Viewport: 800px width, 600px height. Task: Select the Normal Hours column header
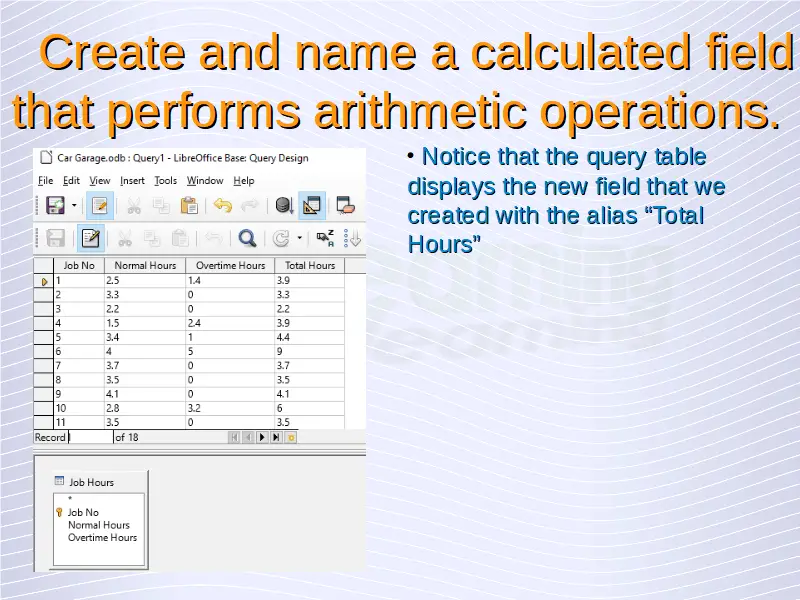click(x=145, y=265)
